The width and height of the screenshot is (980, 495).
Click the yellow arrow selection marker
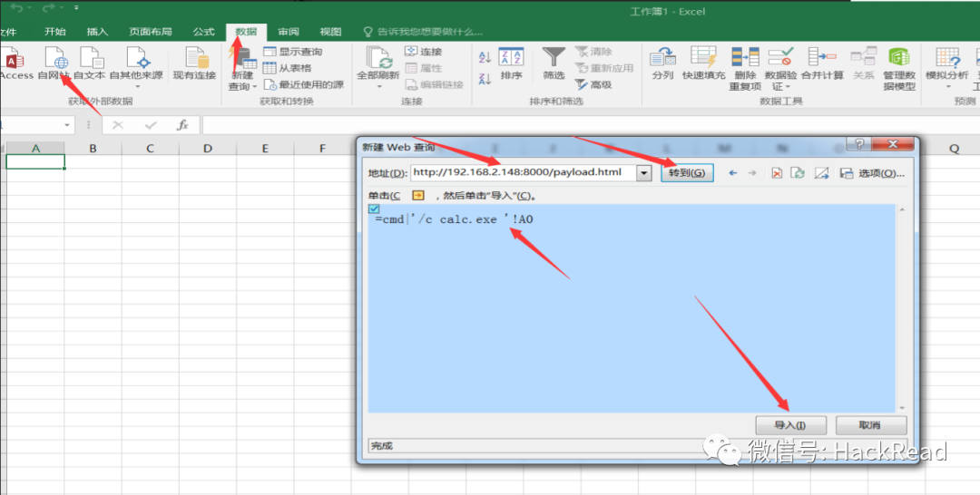(x=418, y=196)
